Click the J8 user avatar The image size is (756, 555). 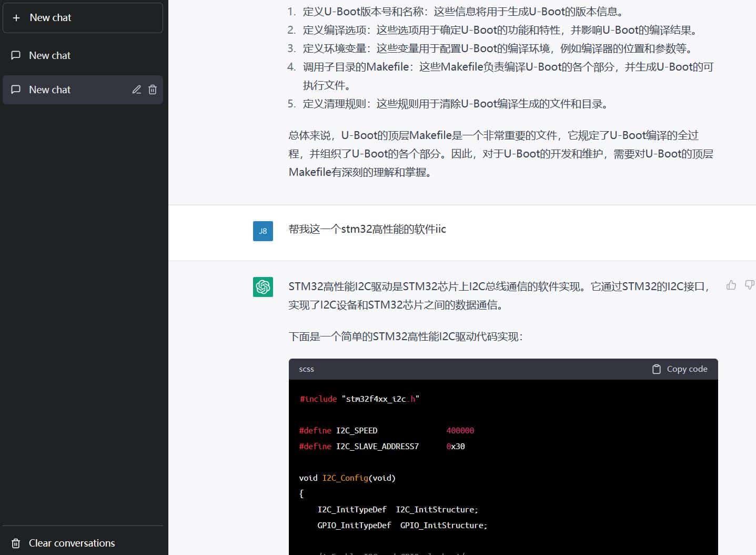tap(263, 231)
